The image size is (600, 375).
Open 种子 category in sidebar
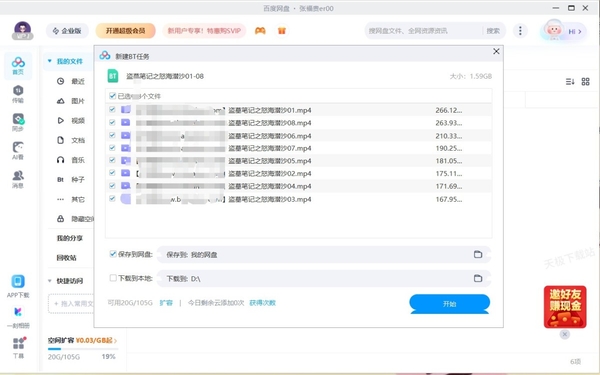coord(71,179)
